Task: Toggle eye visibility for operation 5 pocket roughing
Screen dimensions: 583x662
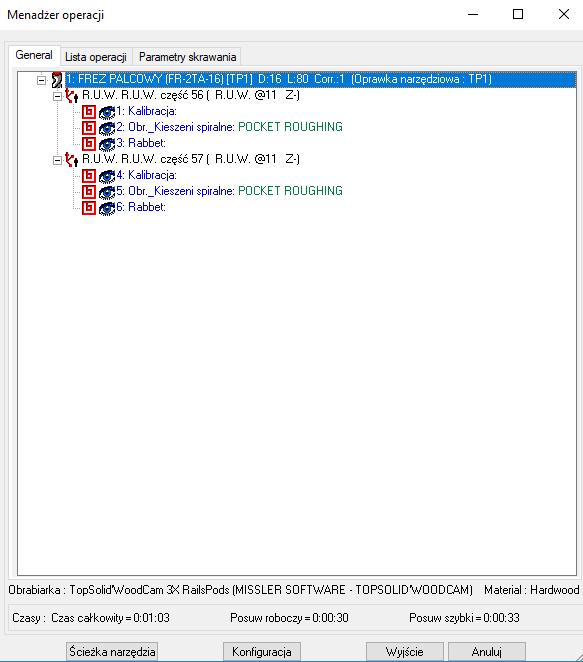Action: click(x=107, y=193)
